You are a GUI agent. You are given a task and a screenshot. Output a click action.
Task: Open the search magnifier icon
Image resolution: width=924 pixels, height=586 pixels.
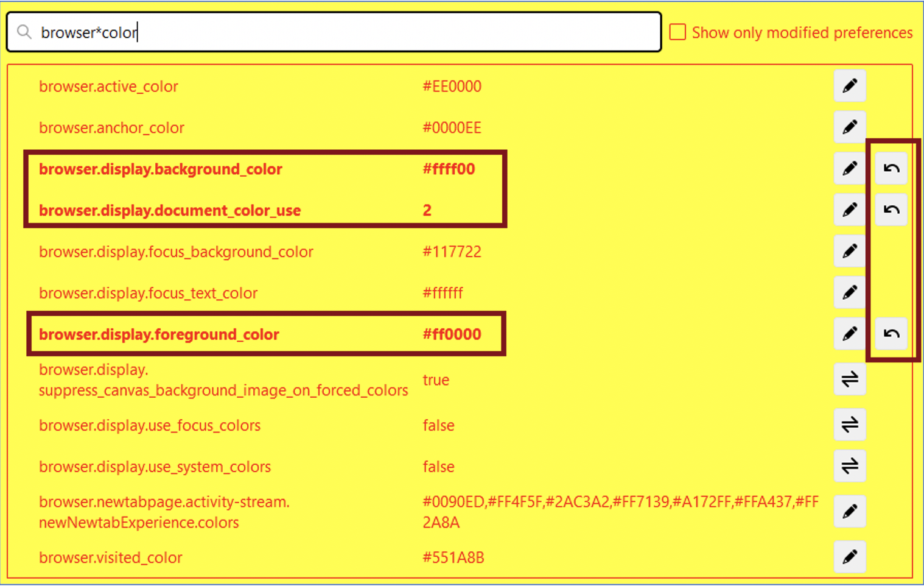tap(24, 32)
